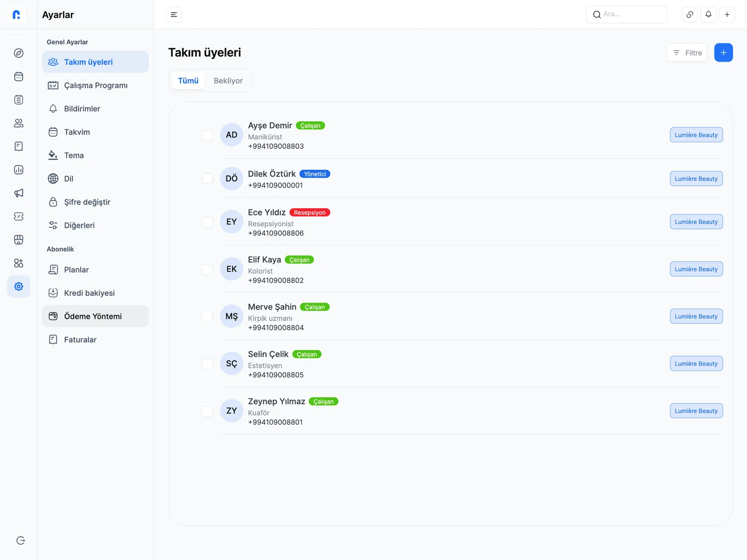Image resolution: width=747 pixels, height=560 pixels.
Task: Check the box for Dilek Öztürk
Action: point(207,179)
